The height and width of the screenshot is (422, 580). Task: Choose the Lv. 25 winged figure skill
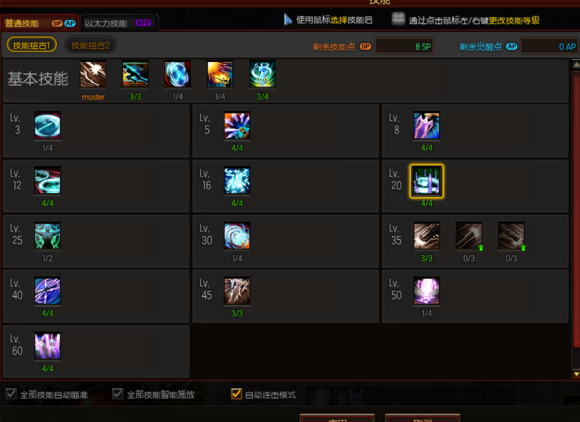(47, 236)
